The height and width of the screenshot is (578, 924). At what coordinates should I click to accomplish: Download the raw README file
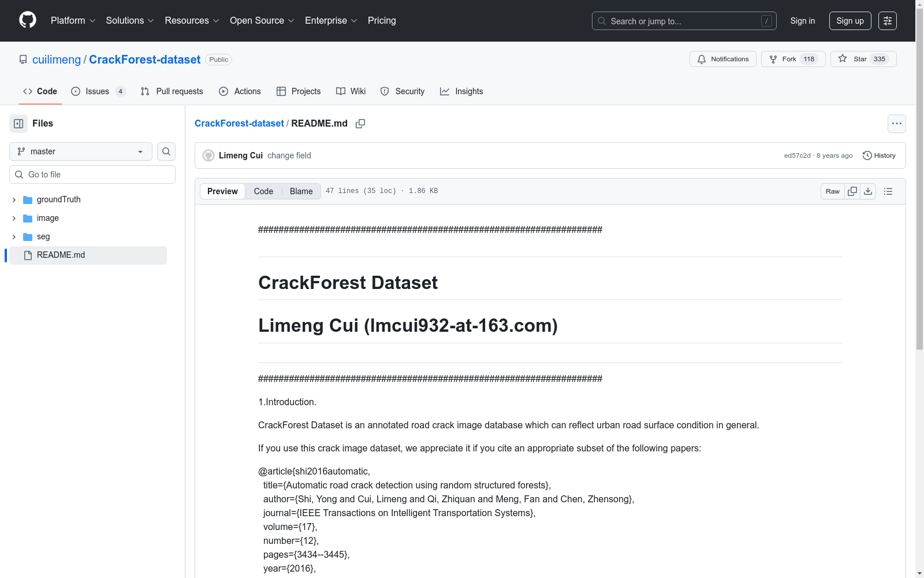(x=868, y=191)
